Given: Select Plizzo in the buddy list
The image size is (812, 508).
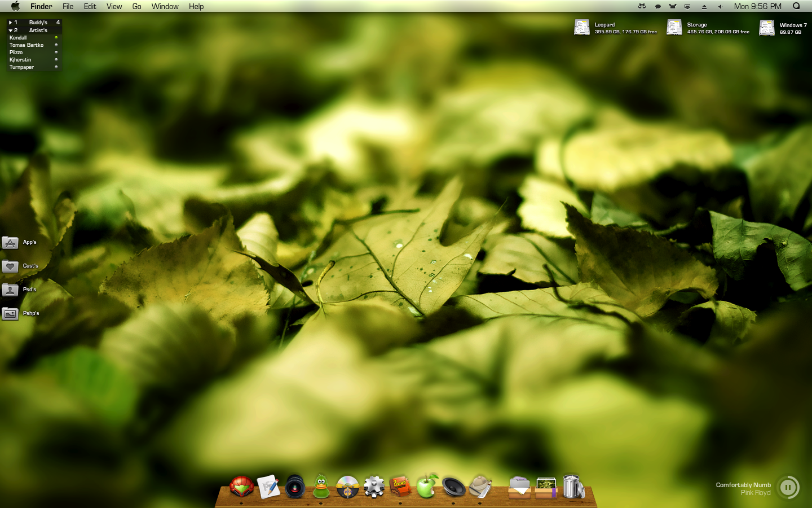Looking at the screenshot, I should 33,52.
